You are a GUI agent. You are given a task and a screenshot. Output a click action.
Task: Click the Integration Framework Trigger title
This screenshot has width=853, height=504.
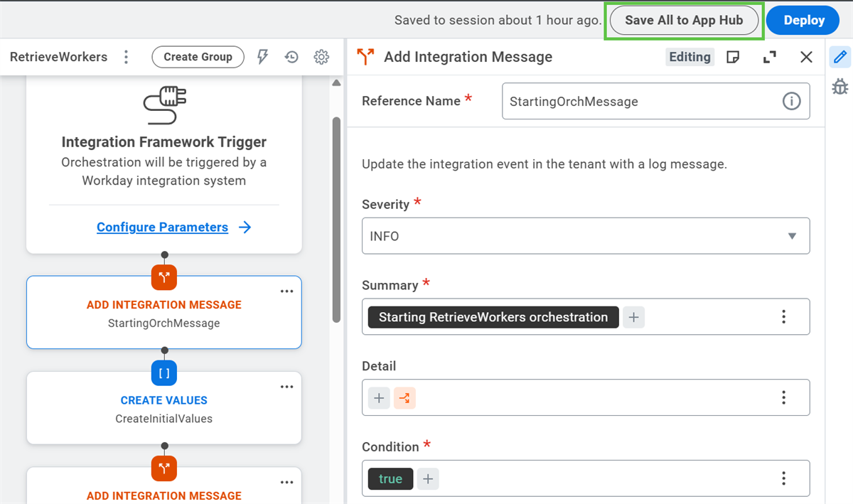(x=164, y=142)
